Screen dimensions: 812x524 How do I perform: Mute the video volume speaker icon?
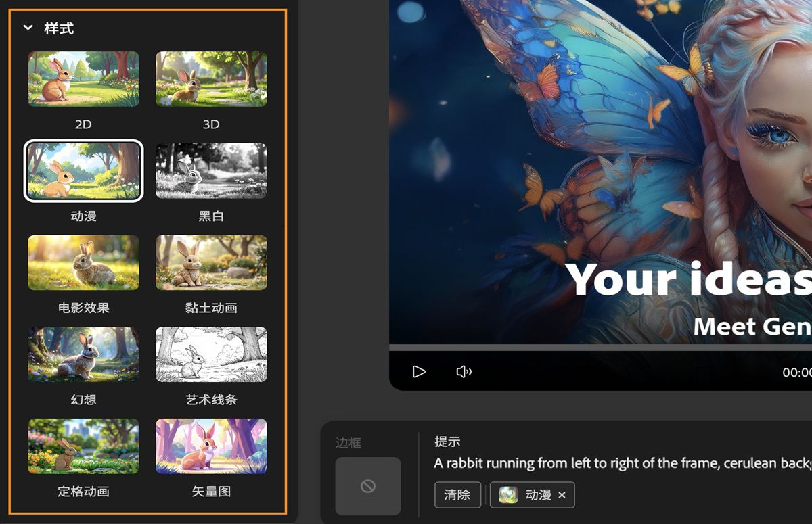coord(464,371)
